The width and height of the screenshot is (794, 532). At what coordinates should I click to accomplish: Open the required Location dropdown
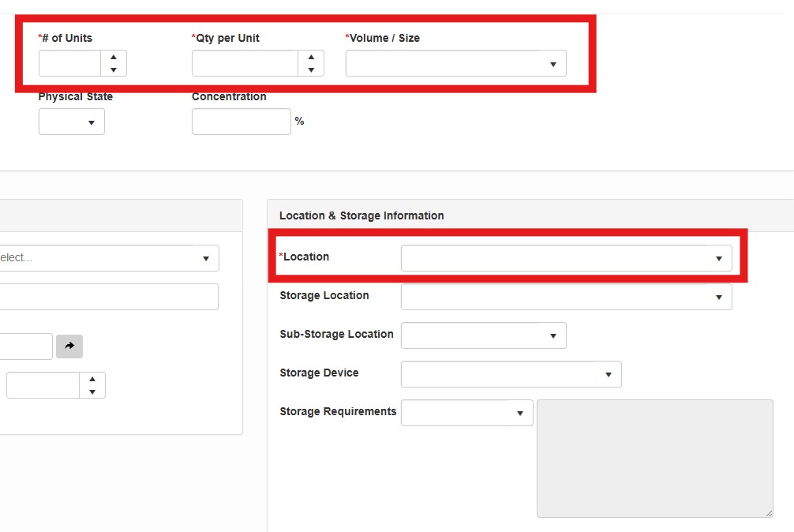566,258
